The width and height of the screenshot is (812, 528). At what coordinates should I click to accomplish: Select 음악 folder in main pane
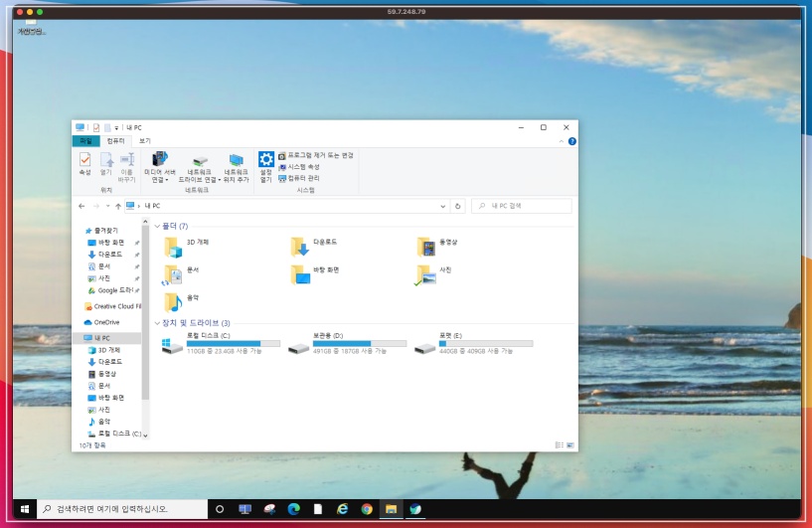[181, 302]
